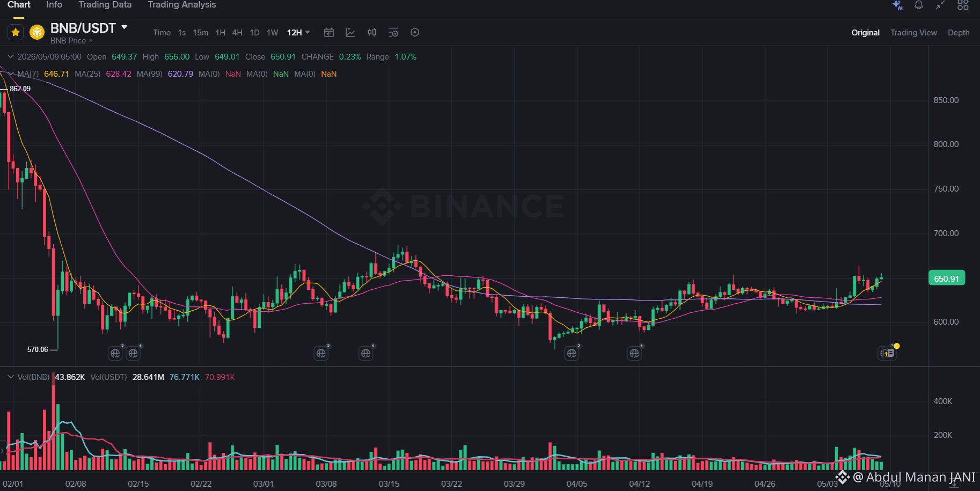Open the chart display settings icon

click(393, 33)
